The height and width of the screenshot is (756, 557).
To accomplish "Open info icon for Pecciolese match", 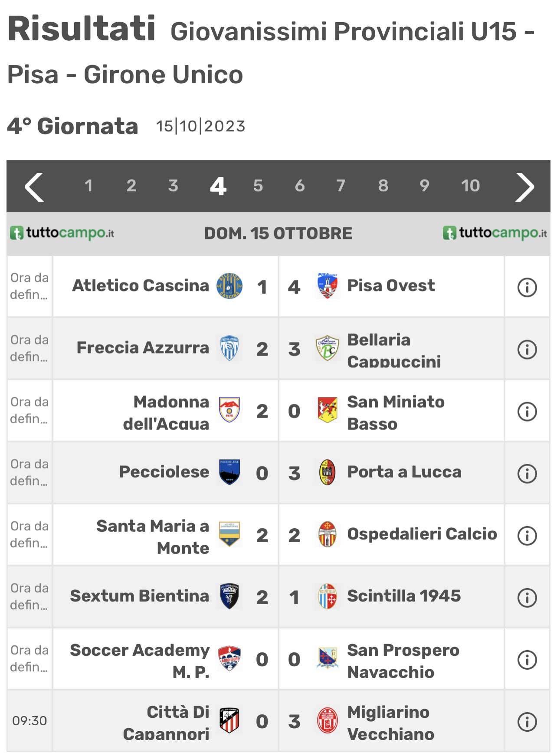I will click(527, 474).
